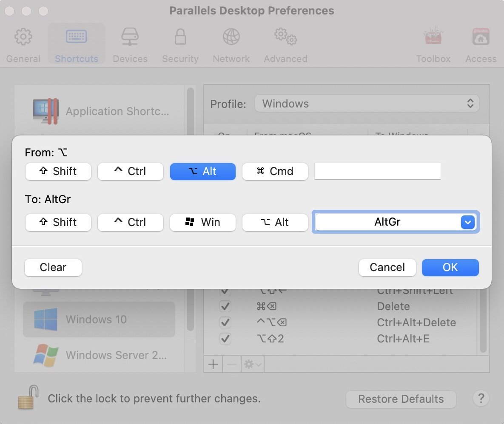Open the AltGr key dropdown arrow
504x424 pixels.
[468, 222]
